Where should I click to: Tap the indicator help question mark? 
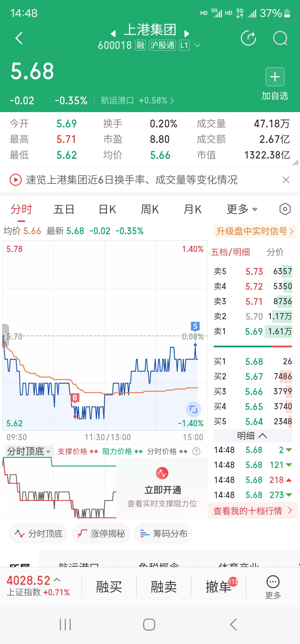point(196,451)
